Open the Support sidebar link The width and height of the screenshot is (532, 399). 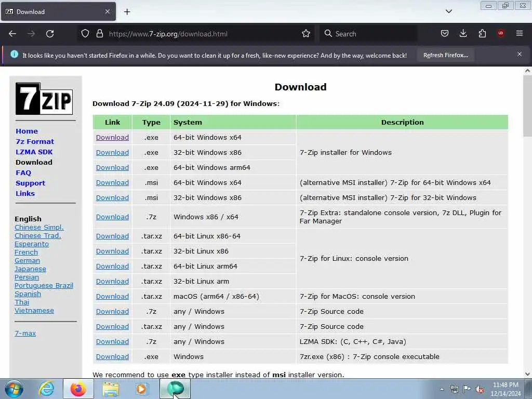point(30,183)
